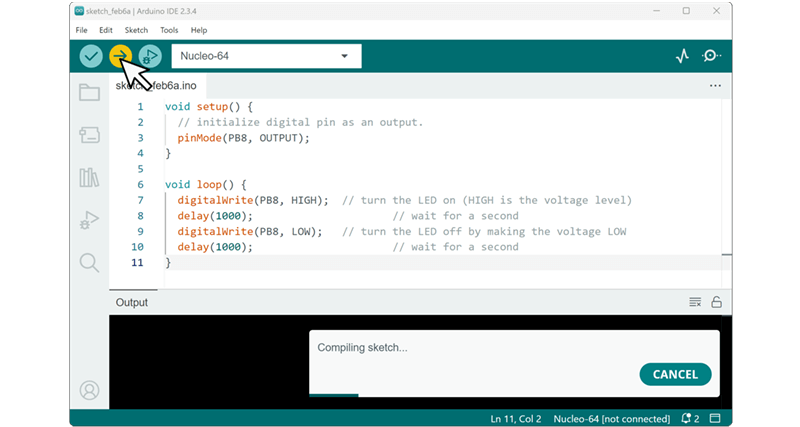Click the 'digitalWrite(PB8, LOW);' statement
Screen dimensions: 800x427
pyautogui.click(x=250, y=231)
